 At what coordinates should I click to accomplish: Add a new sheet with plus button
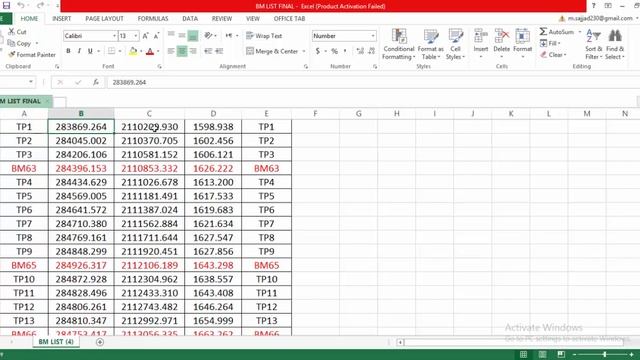100,342
